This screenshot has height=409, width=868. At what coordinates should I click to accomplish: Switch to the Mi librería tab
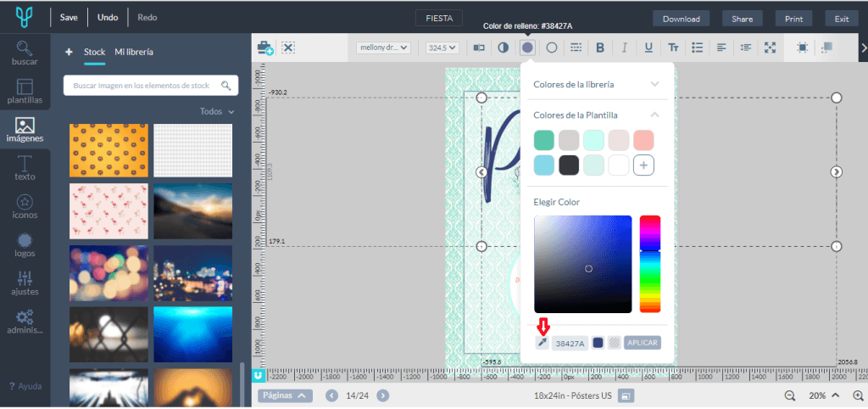pyautogui.click(x=134, y=53)
